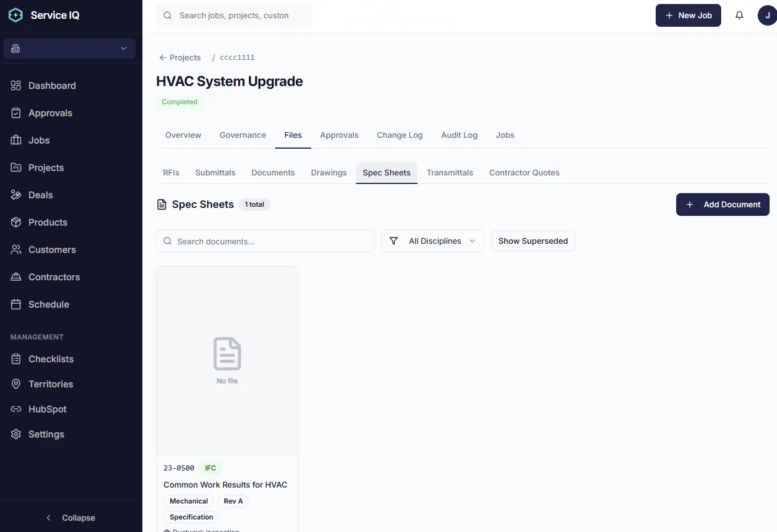Click the Common Work Results for HVAC title
Screen dimensions: 777x532
coord(226,485)
